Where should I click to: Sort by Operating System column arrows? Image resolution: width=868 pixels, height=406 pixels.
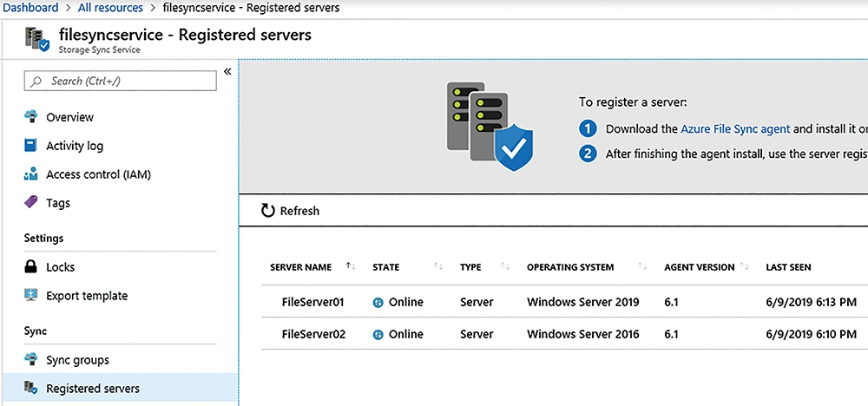tap(642, 266)
